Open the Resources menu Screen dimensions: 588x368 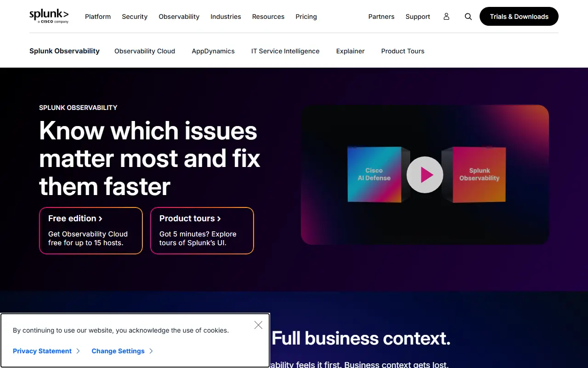tap(268, 17)
